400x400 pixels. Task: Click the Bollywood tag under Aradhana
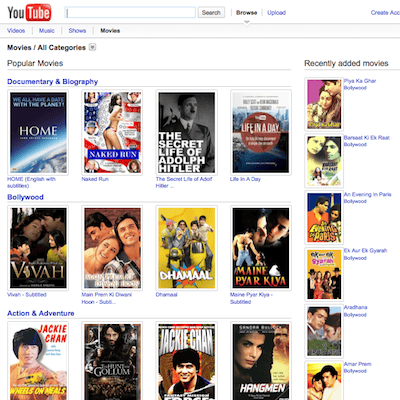pyautogui.click(x=355, y=315)
